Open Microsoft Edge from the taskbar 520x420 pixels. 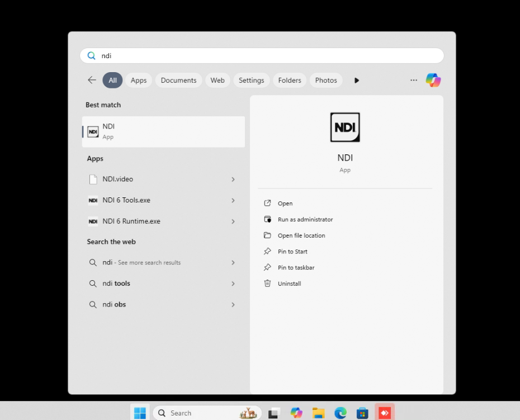click(x=341, y=413)
